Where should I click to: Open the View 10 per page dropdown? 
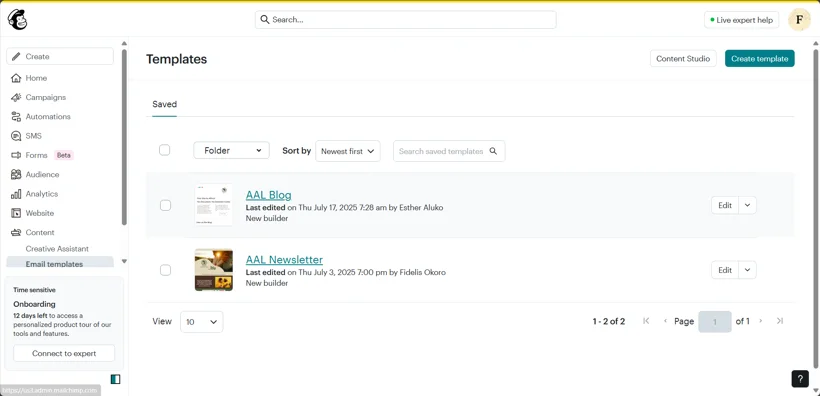202,322
